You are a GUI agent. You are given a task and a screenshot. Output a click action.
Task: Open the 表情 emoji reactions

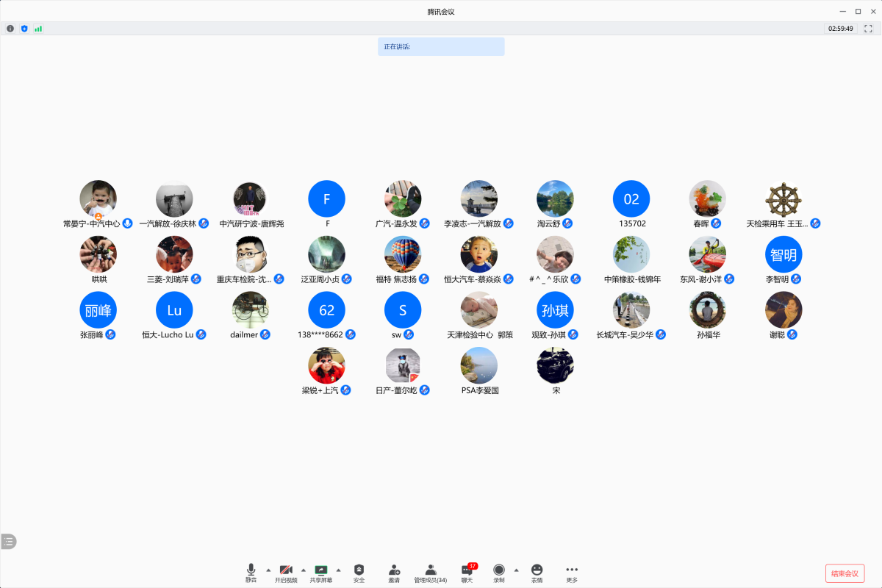[x=537, y=573]
